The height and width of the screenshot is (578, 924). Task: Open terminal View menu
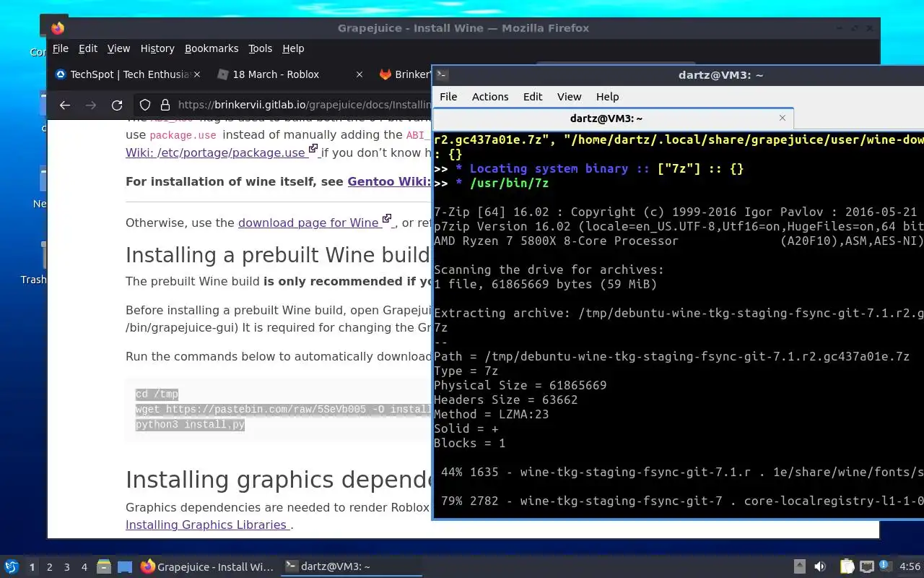(x=569, y=97)
